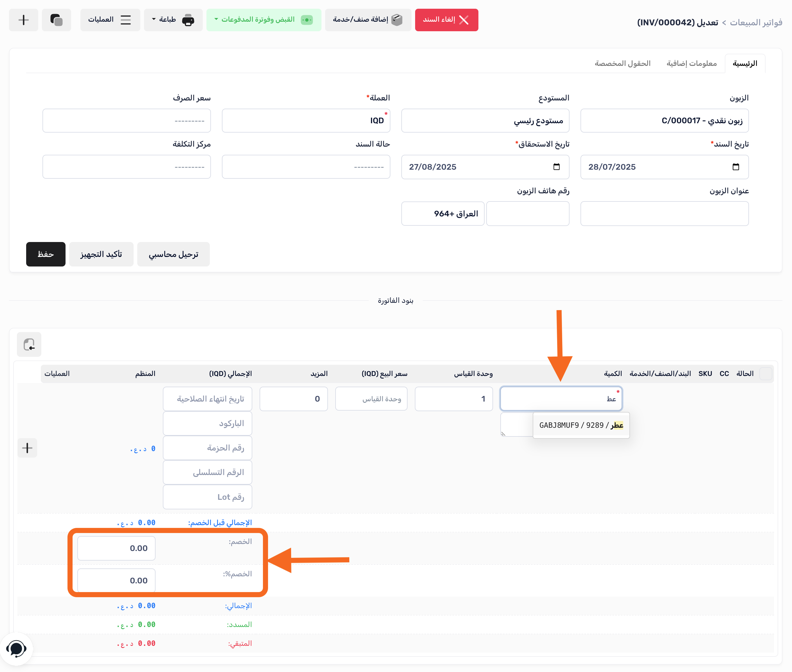This screenshot has width=792, height=672.
Task: Click the discount percent input field
Action: [116, 580]
